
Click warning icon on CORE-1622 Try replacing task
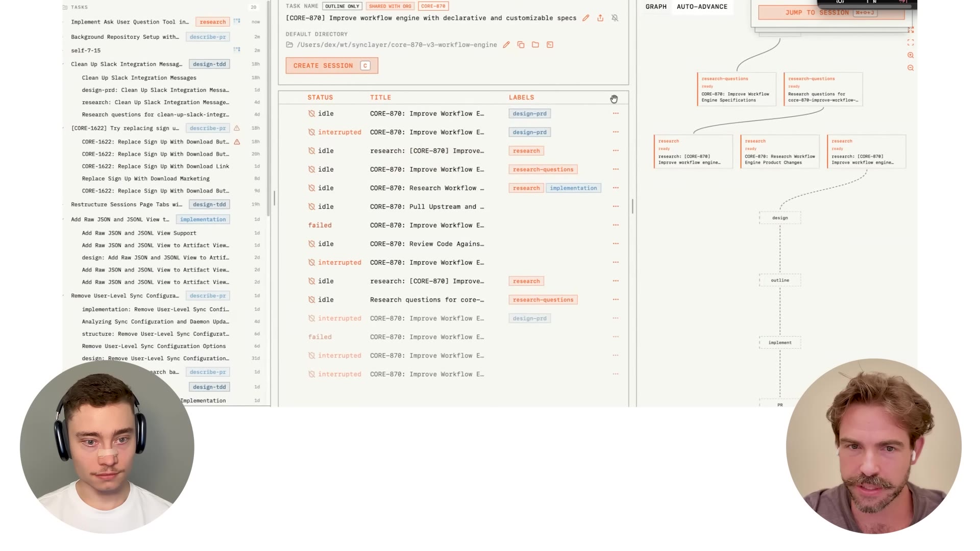point(237,128)
